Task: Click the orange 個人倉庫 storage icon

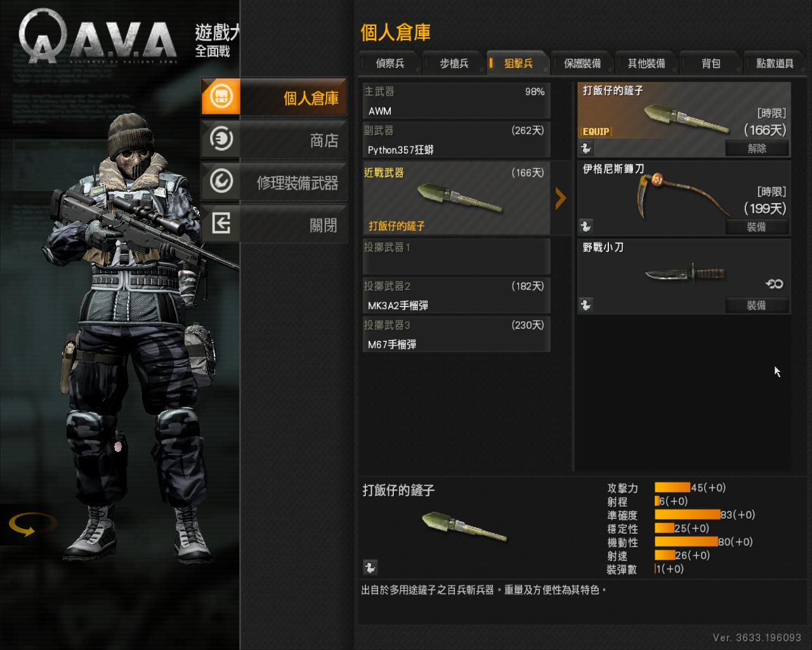Action: [x=221, y=97]
